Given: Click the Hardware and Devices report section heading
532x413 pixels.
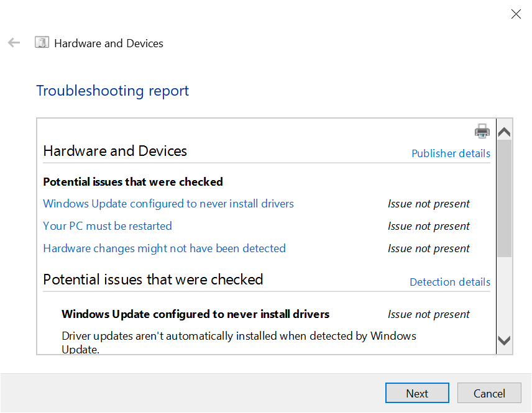Looking at the screenshot, I should pos(115,151).
